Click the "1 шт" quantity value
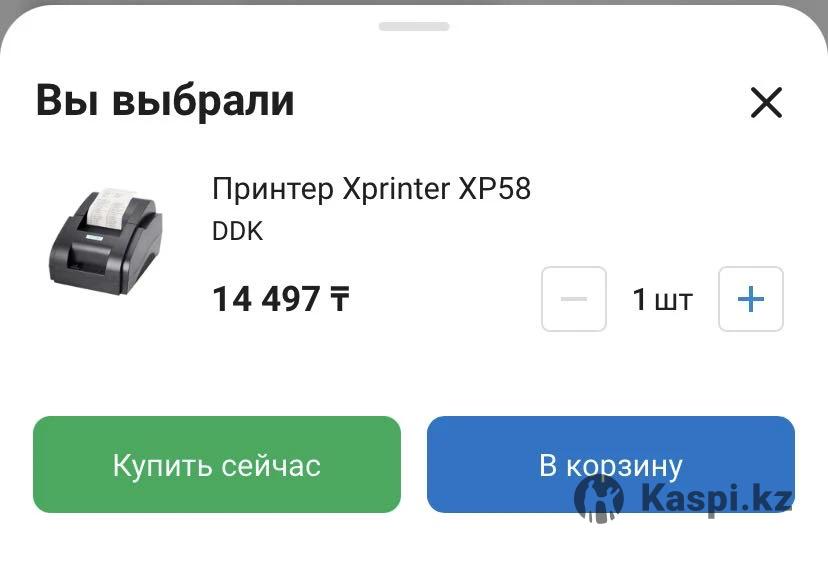The image size is (828, 563). point(662,299)
